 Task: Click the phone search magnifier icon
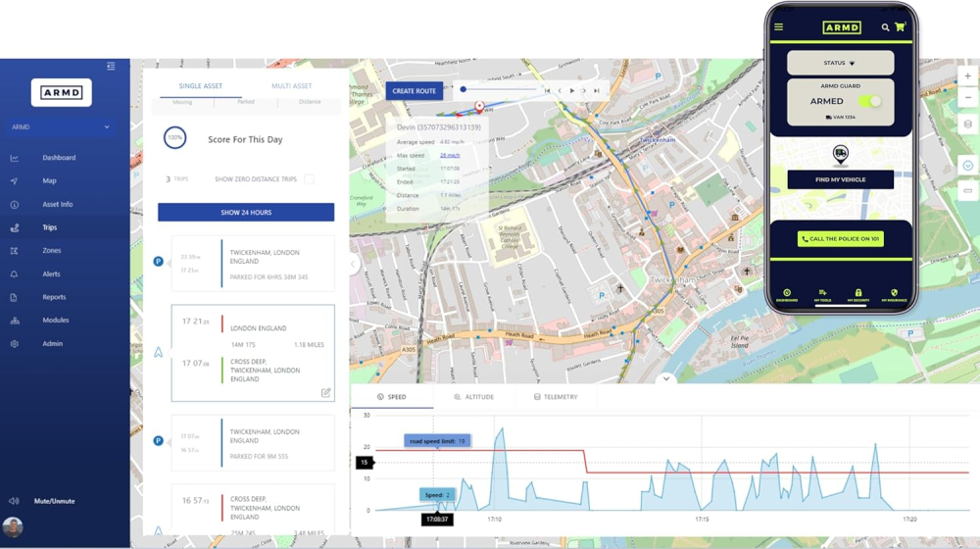[885, 27]
